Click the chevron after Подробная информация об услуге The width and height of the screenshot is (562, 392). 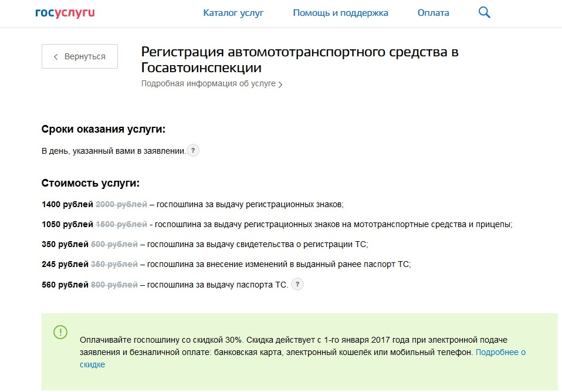point(280,85)
